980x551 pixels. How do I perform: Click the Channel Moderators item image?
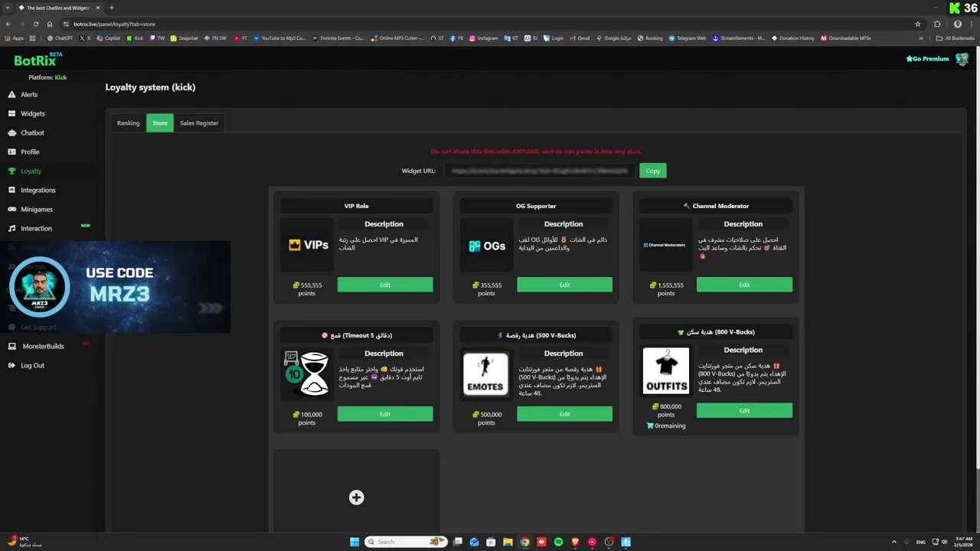[665, 245]
